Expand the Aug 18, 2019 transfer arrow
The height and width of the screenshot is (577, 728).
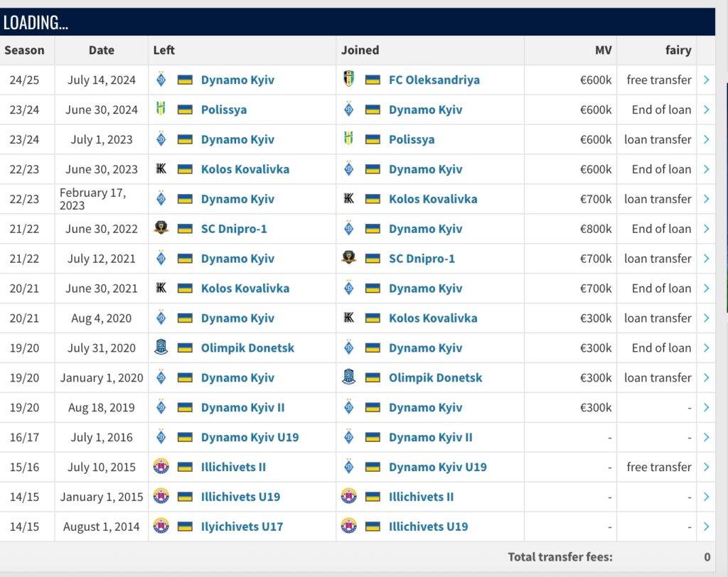[706, 408]
